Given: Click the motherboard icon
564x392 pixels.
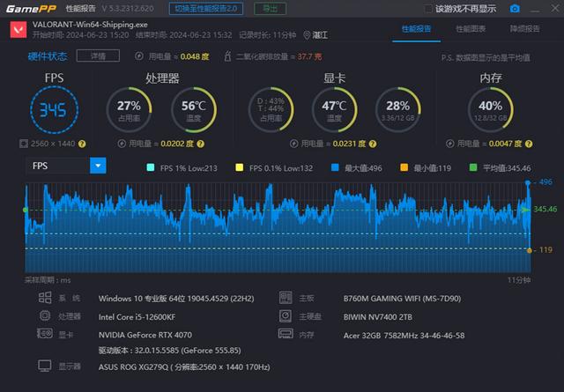Looking at the screenshot, I should [x=286, y=298].
